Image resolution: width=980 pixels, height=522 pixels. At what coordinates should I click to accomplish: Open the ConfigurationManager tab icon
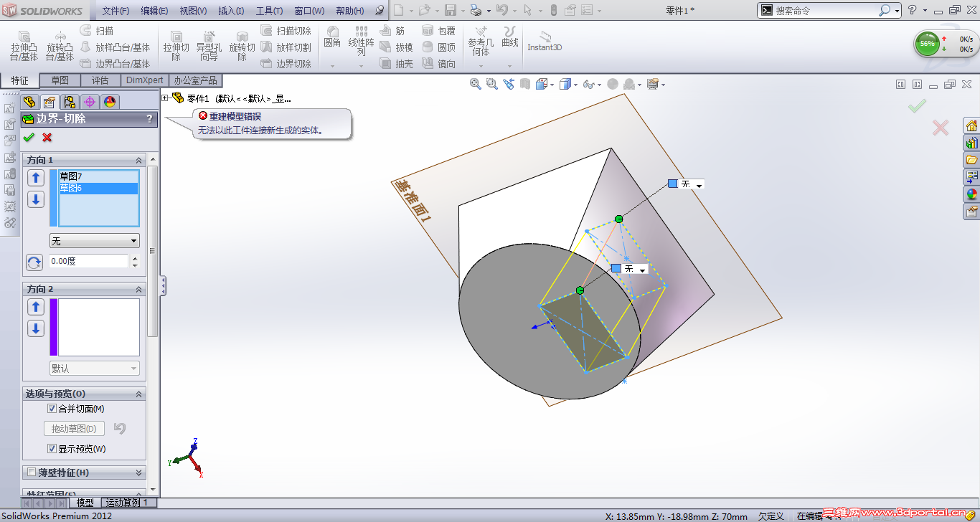(x=69, y=102)
